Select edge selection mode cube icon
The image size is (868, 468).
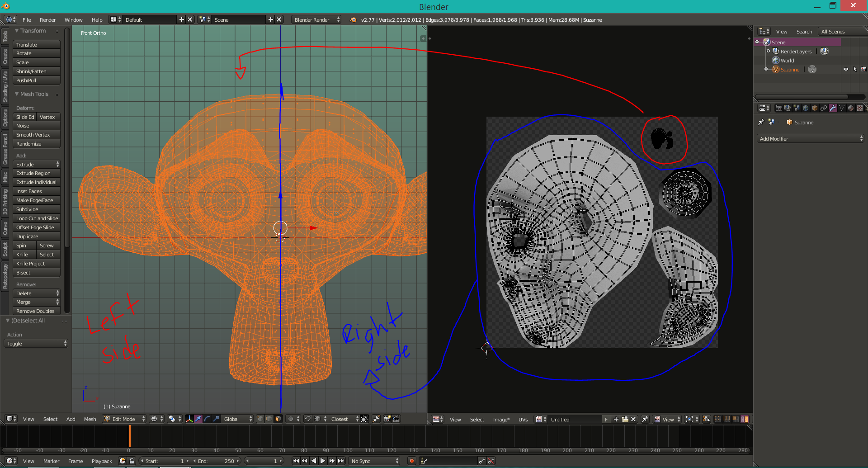pos(269,419)
